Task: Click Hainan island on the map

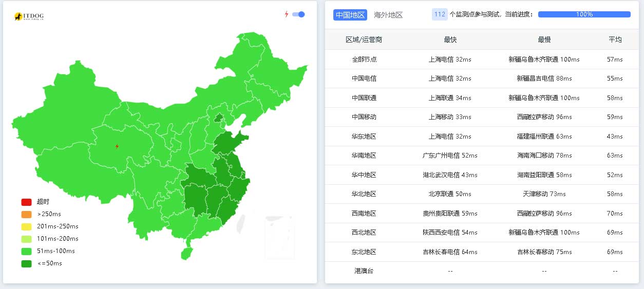Action: pos(187,253)
